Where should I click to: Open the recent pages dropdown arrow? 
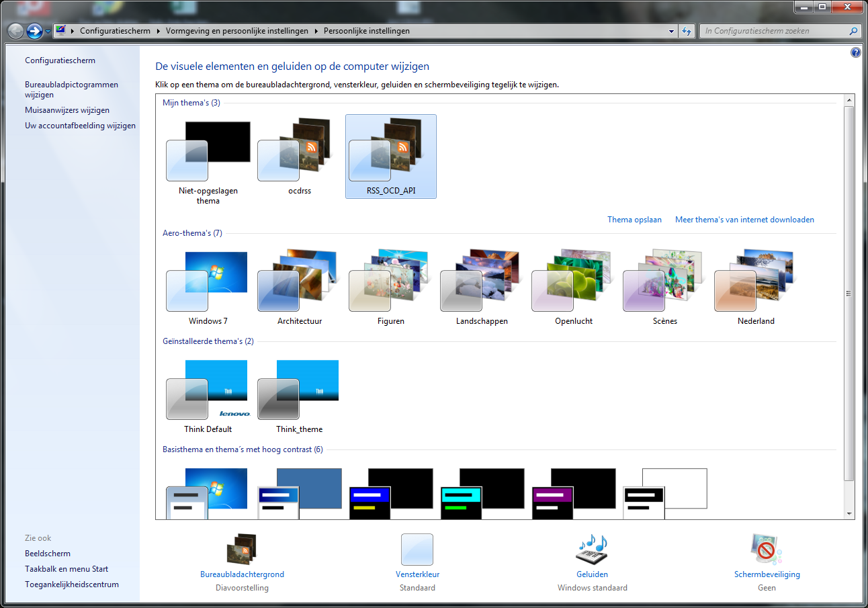point(48,31)
